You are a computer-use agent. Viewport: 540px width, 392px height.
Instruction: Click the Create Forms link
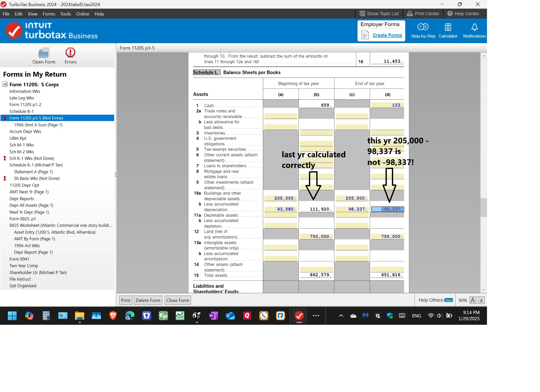(387, 35)
